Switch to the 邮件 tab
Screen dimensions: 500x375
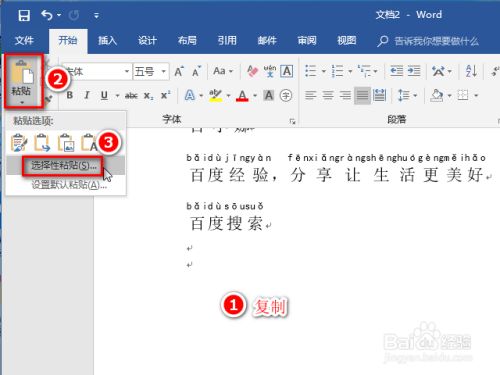pos(267,41)
